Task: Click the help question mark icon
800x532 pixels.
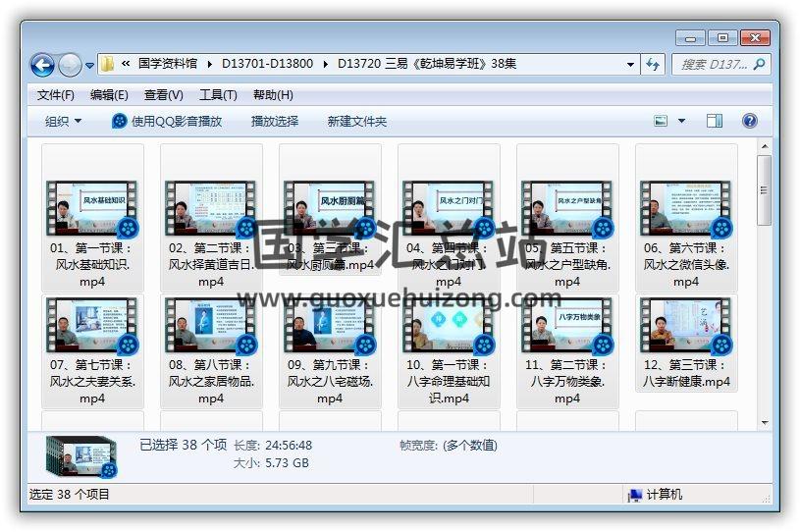Action: (750, 121)
